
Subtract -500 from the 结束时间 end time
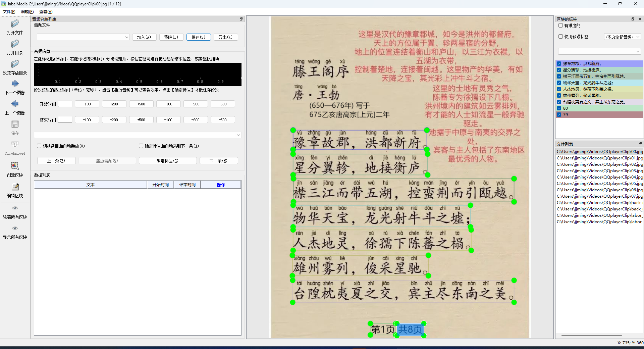223,120
